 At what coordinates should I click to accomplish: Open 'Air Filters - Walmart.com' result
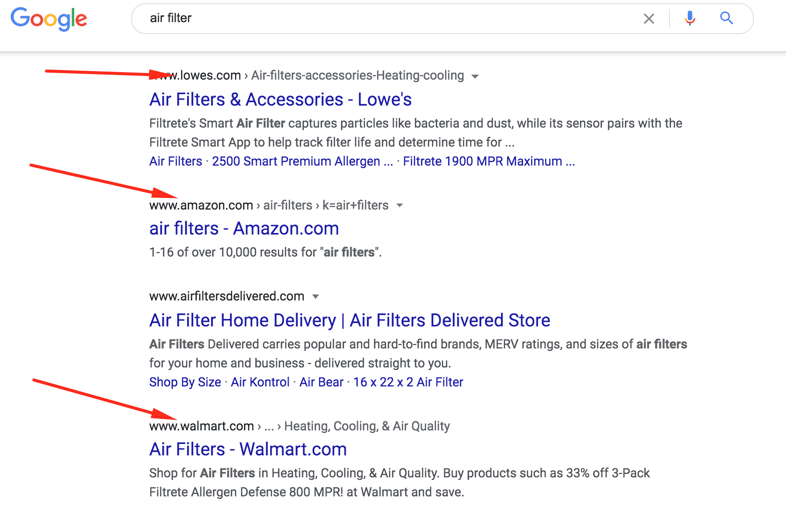coord(248,449)
